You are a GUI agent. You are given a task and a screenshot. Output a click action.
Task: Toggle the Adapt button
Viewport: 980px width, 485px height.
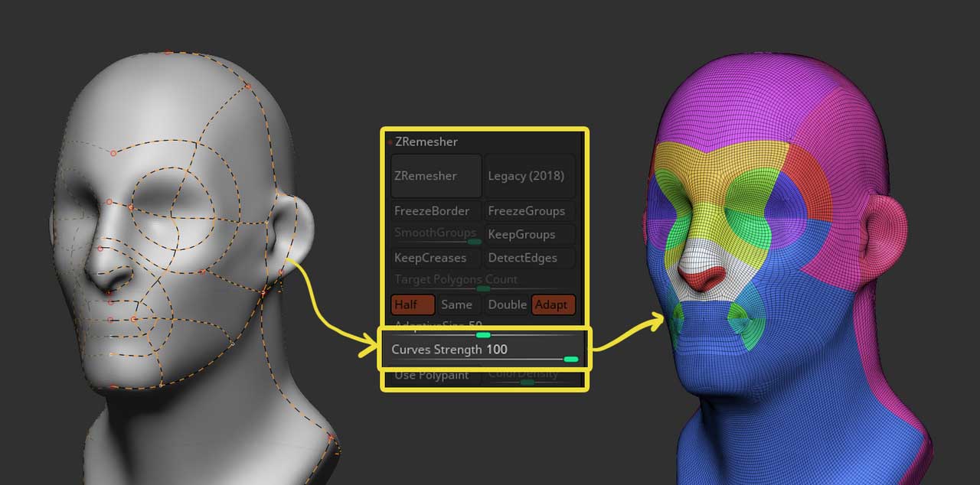coord(553,304)
